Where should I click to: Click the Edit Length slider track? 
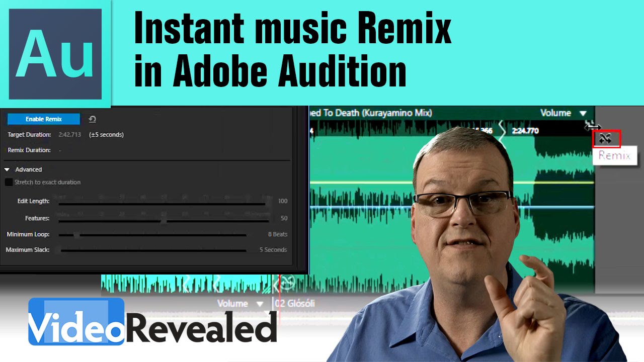[x=162, y=204]
